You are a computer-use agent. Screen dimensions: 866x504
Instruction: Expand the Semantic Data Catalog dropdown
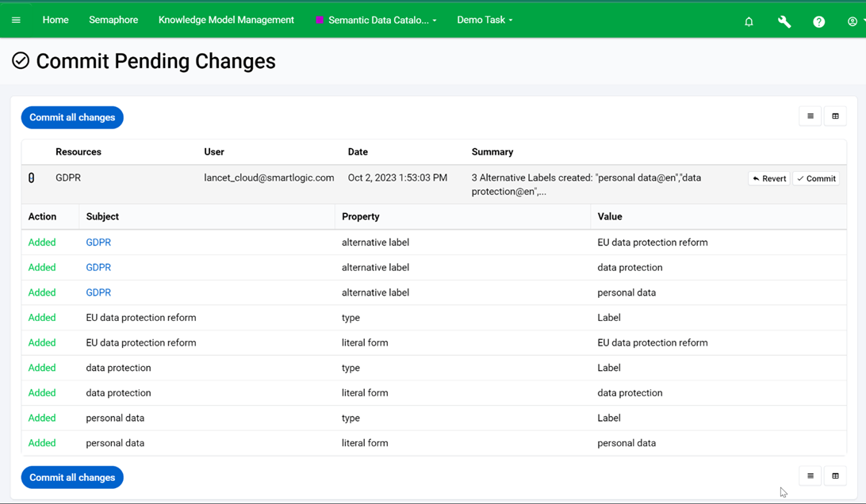(x=377, y=20)
